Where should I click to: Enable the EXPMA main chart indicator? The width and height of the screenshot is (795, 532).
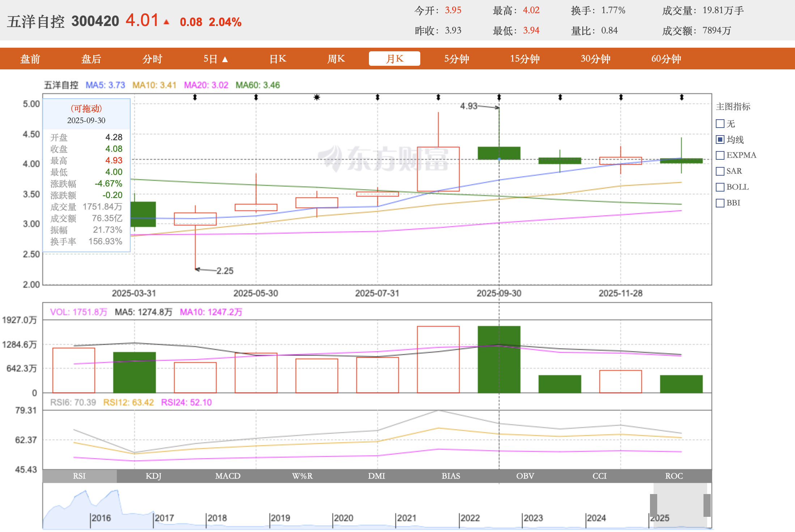[x=720, y=155]
